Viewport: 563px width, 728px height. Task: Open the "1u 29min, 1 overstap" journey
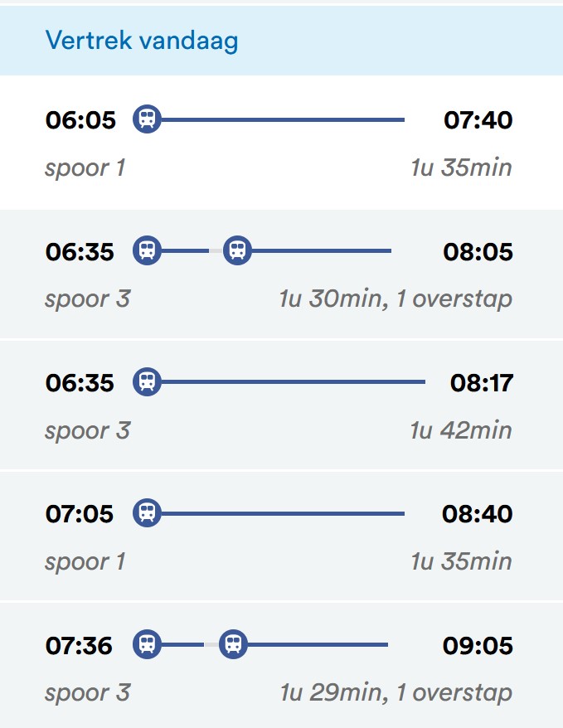coord(396,692)
